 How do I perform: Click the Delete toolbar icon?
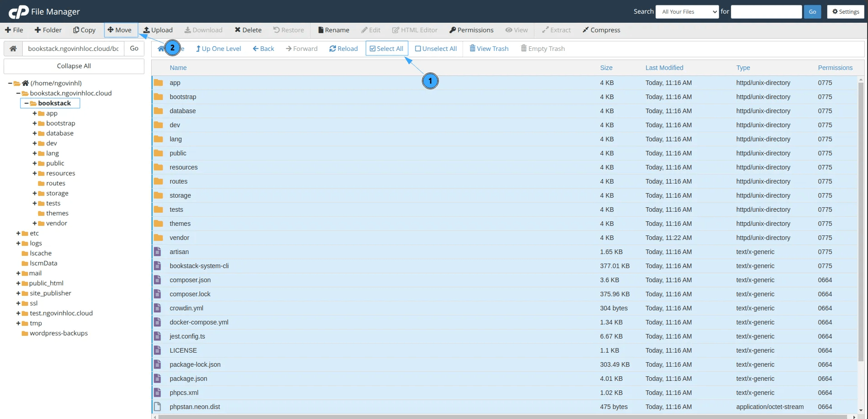coord(248,30)
